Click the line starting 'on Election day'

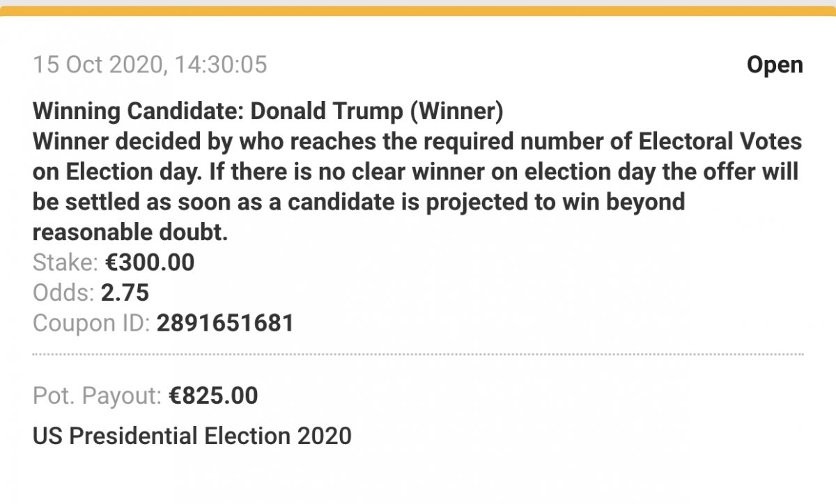point(415,172)
